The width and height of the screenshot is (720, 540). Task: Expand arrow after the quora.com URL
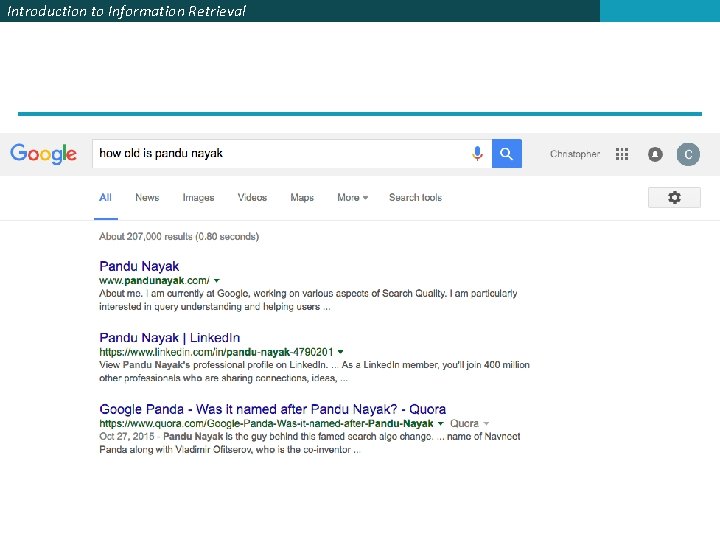(x=441, y=423)
